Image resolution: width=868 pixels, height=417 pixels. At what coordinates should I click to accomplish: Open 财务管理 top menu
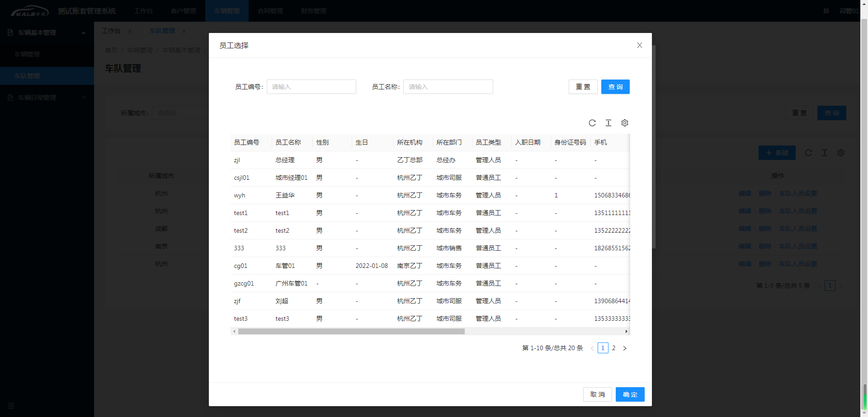point(314,11)
